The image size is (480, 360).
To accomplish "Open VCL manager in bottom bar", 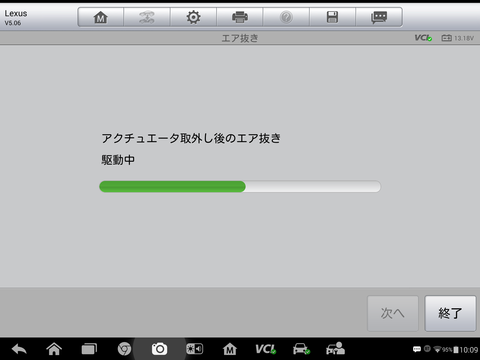I will (x=265, y=349).
